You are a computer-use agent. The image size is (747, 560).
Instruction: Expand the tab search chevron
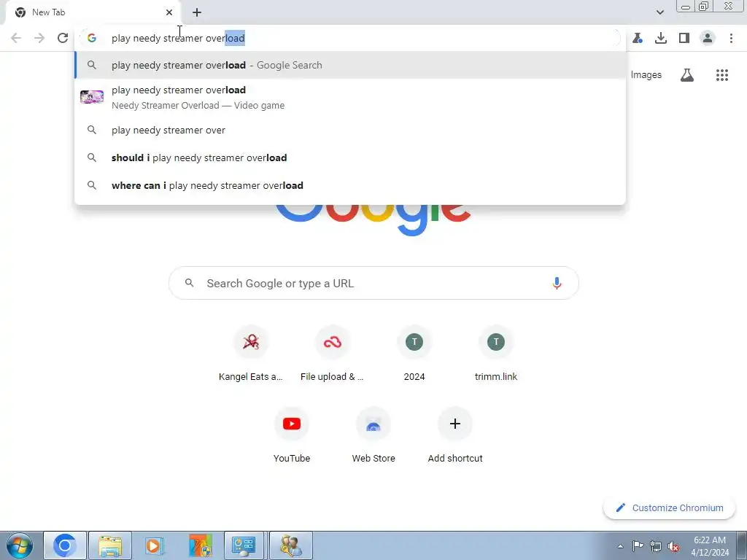659,12
